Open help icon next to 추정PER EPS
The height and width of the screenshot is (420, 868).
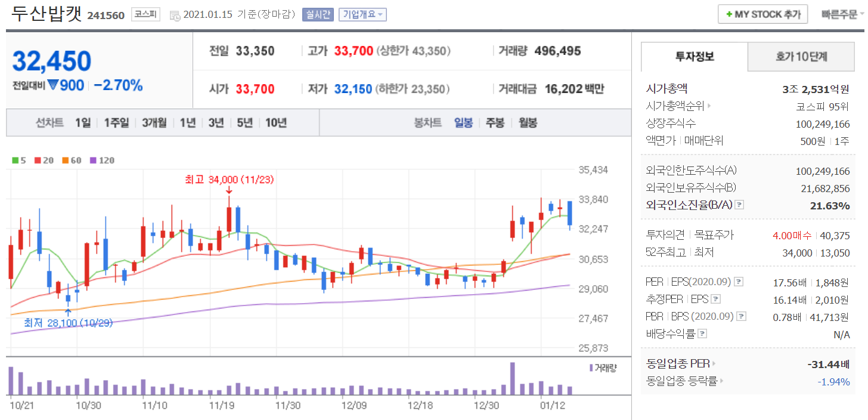click(x=716, y=299)
